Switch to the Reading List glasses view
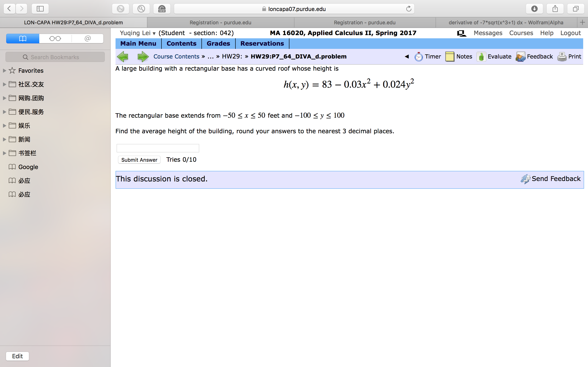 55,38
